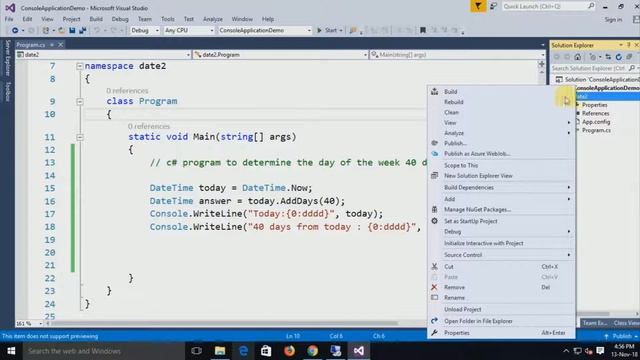Open the Analyze menu in menu bar

(213, 19)
